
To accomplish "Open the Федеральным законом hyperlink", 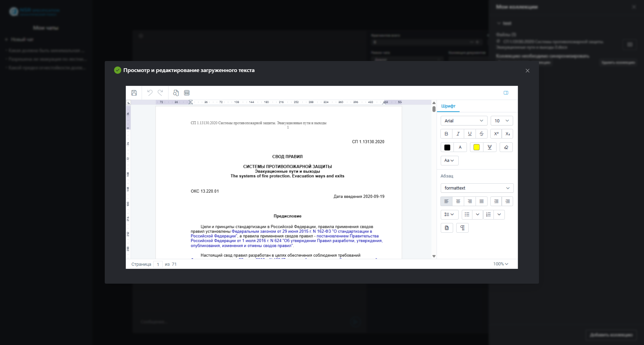I will click(x=254, y=232).
